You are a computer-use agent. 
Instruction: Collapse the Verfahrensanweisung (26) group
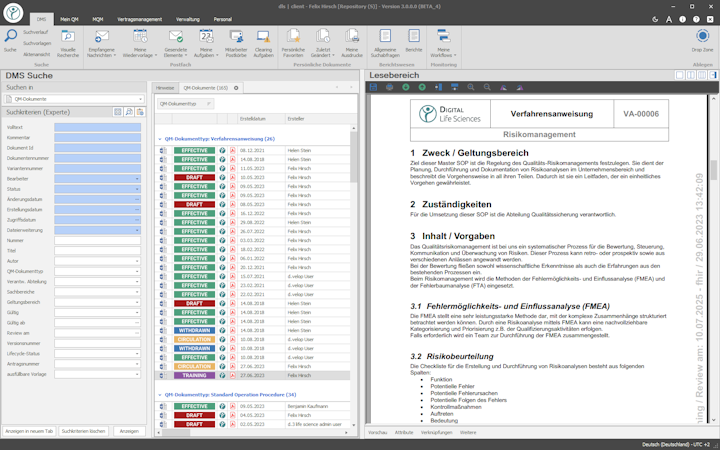point(160,139)
